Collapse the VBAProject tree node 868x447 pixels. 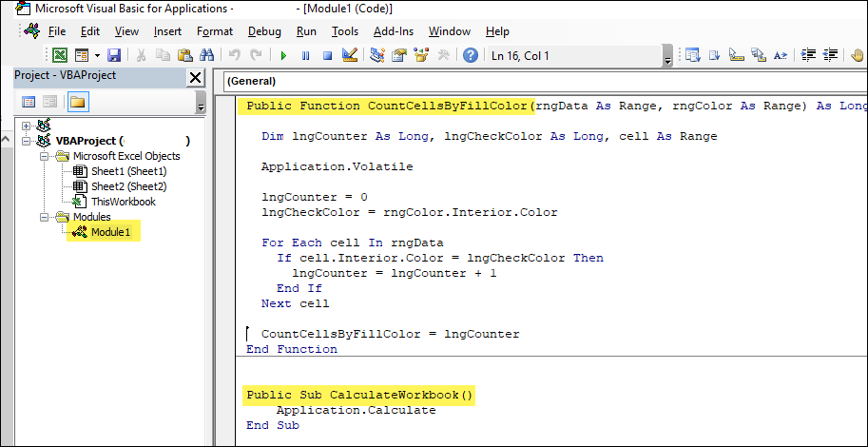tap(26, 142)
